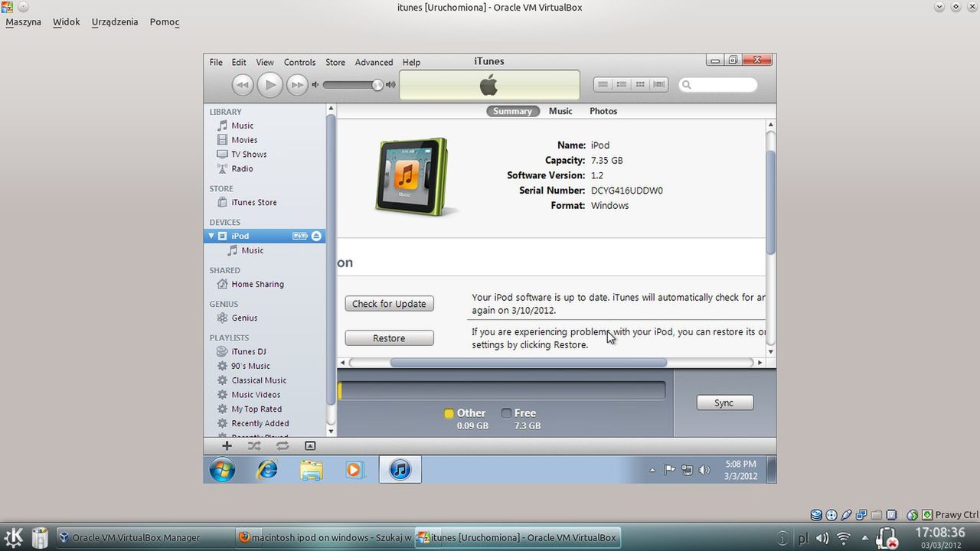Click the Next track fast-forward button
The width and height of the screenshot is (980, 551).
pos(297,85)
